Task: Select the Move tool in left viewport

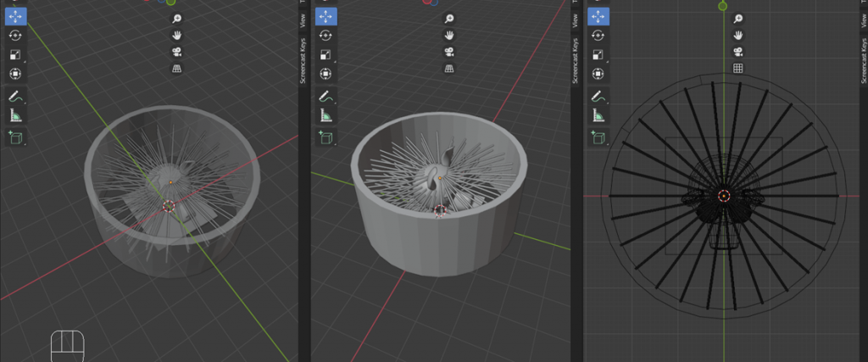Action: coord(15,17)
